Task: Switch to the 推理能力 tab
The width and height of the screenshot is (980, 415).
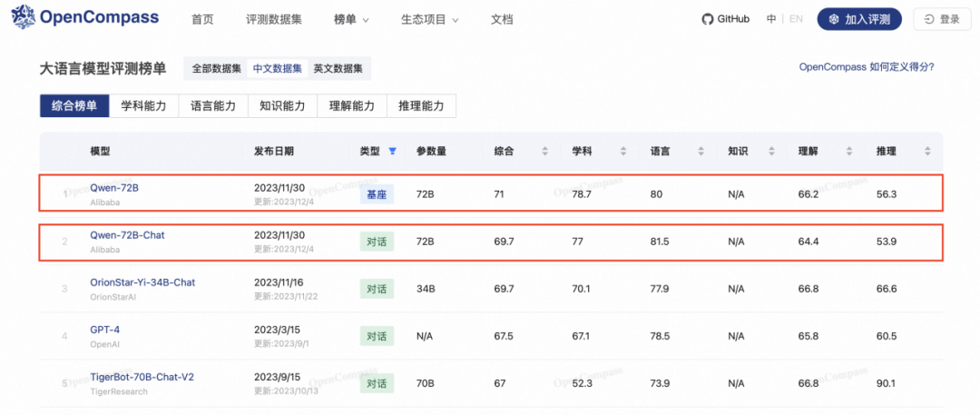Action: point(421,105)
